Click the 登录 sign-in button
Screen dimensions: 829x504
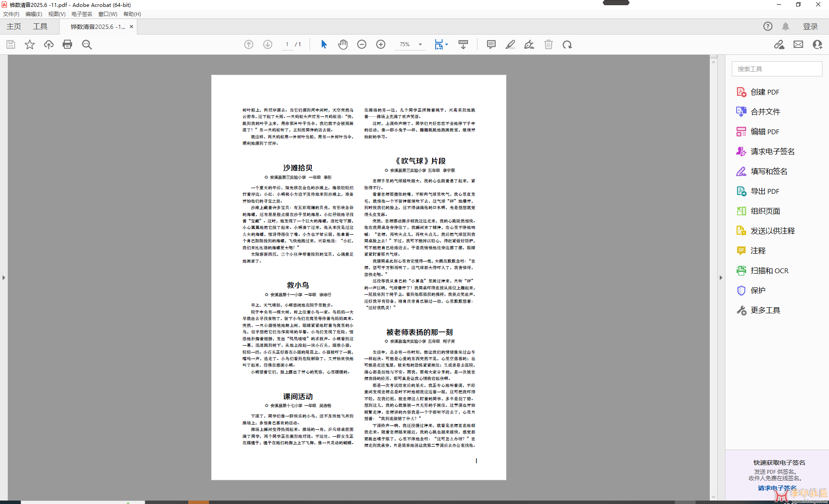[810, 26]
